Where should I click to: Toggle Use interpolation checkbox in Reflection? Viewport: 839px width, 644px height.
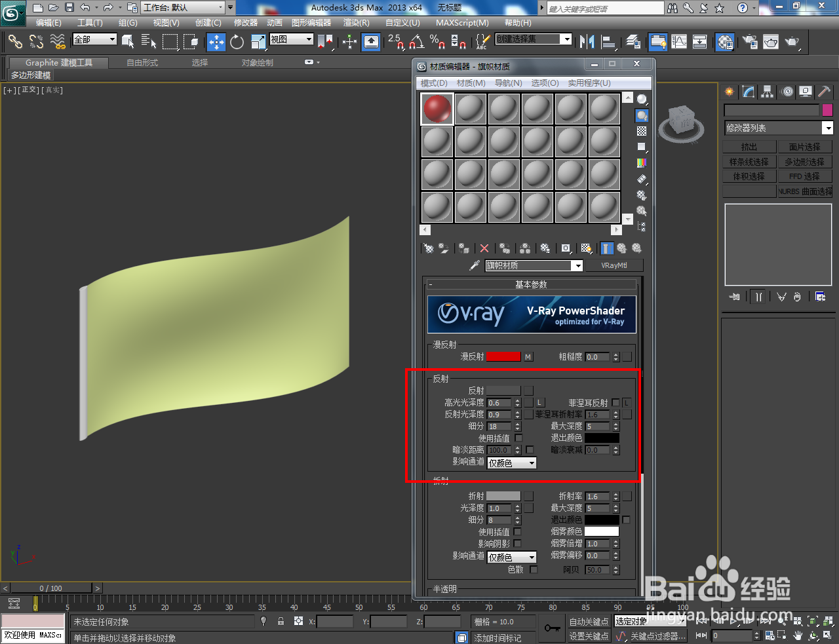coord(518,438)
